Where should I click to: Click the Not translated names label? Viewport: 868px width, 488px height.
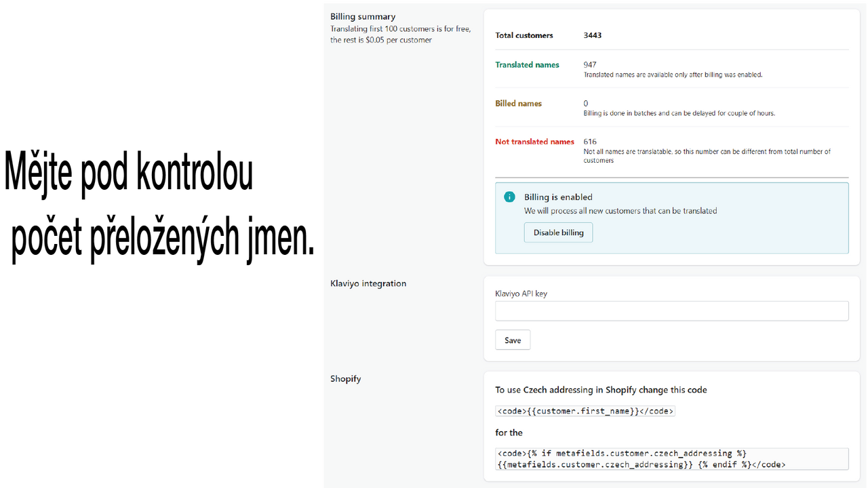tap(535, 142)
